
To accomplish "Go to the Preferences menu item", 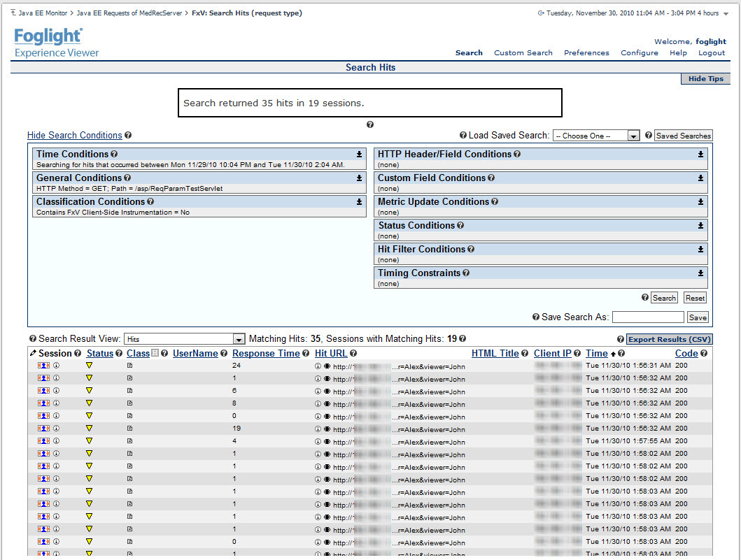I will pos(586,52).
